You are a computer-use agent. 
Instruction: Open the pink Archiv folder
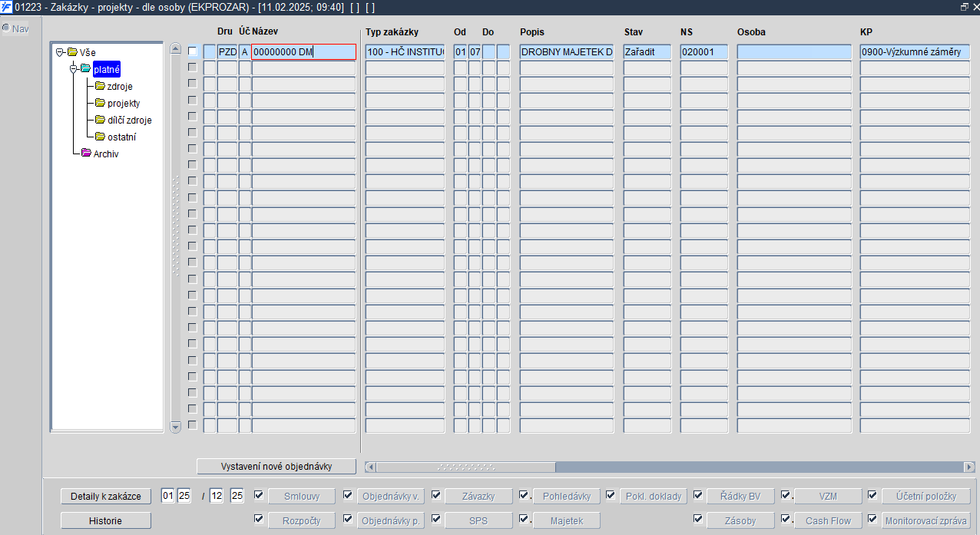[x=86, y=154]
